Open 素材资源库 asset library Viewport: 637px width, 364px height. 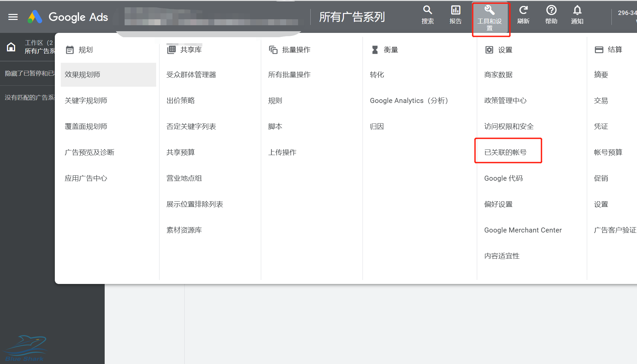click(x=184, y=230)
